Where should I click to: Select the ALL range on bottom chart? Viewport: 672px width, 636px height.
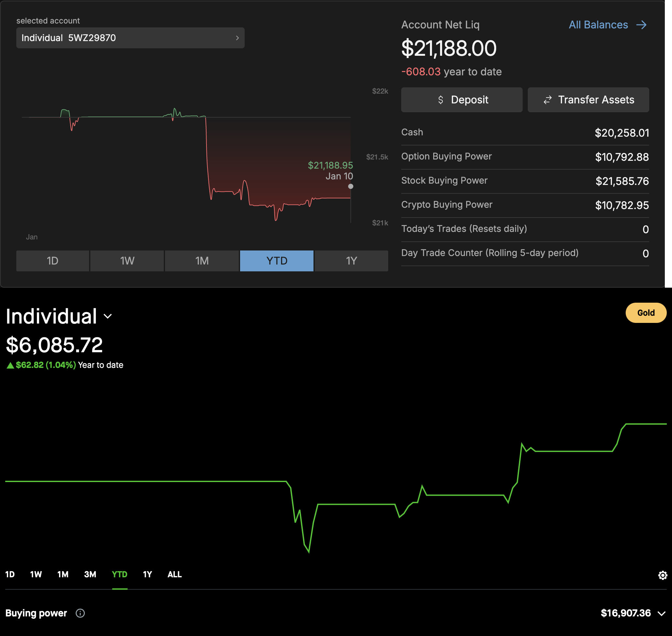(x=174, y=574)
